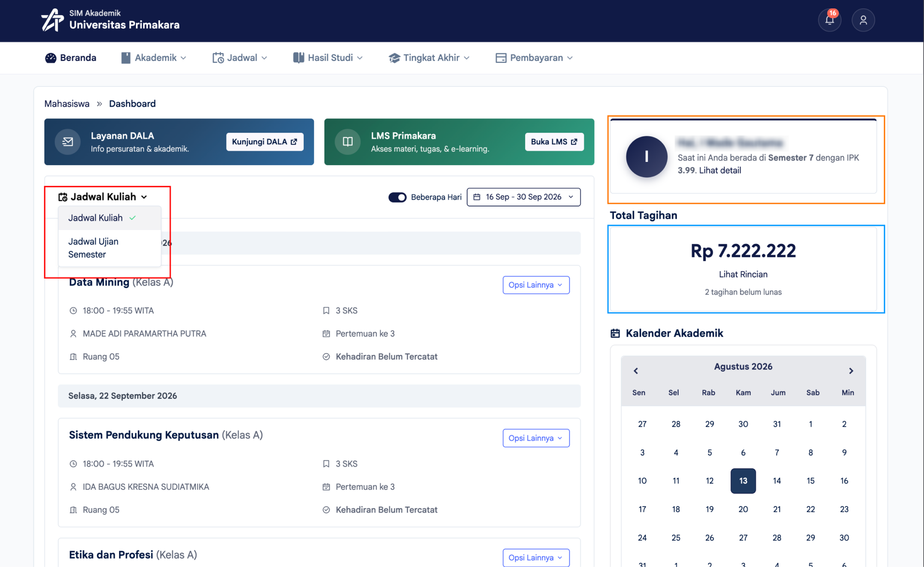This screenshot has width=924, height=567.
Task: Toggle the Beberapa Hari switch
Action: pyautogui.click(x=397, y=197)
